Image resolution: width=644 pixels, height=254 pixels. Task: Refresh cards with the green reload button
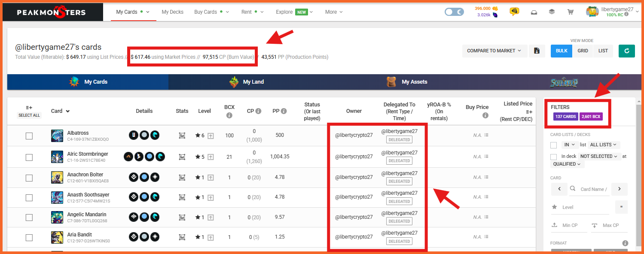[x=627, y=51]
